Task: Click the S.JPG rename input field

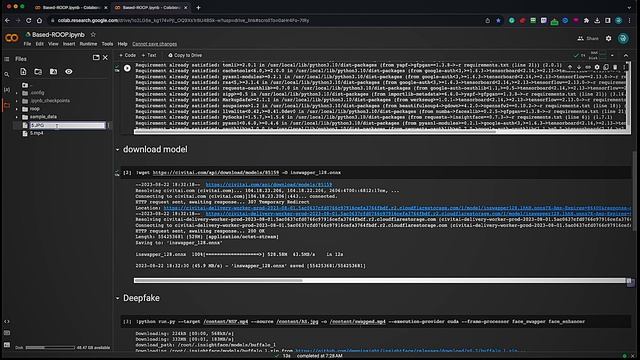Action: click(x=67, y=125)
